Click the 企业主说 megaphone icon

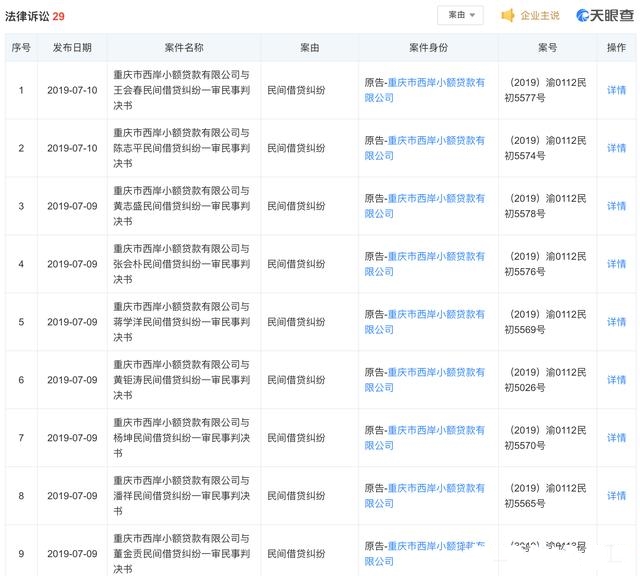507,16
